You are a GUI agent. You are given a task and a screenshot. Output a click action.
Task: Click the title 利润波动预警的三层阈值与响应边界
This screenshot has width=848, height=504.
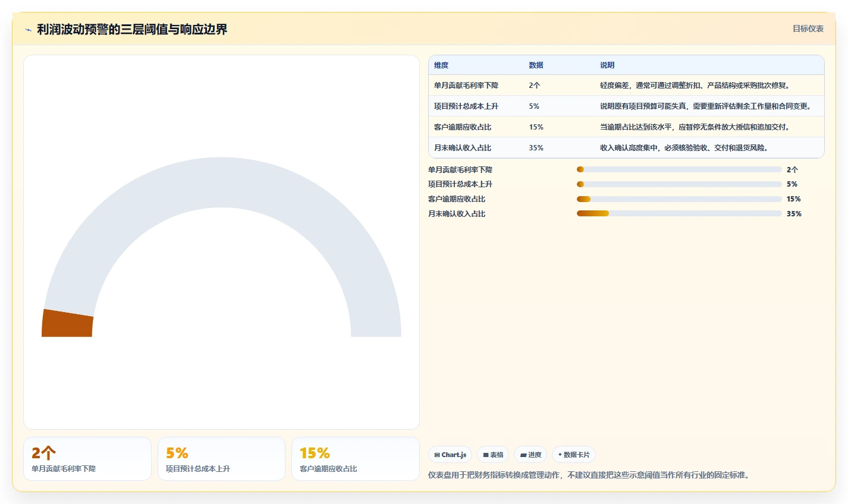point(132,30)
